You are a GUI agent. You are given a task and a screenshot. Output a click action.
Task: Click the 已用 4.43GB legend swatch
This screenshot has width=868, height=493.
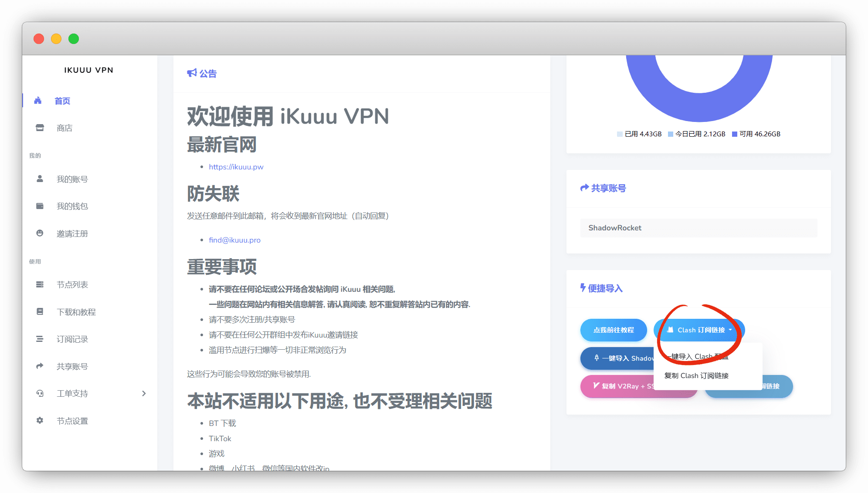point(620,134)
